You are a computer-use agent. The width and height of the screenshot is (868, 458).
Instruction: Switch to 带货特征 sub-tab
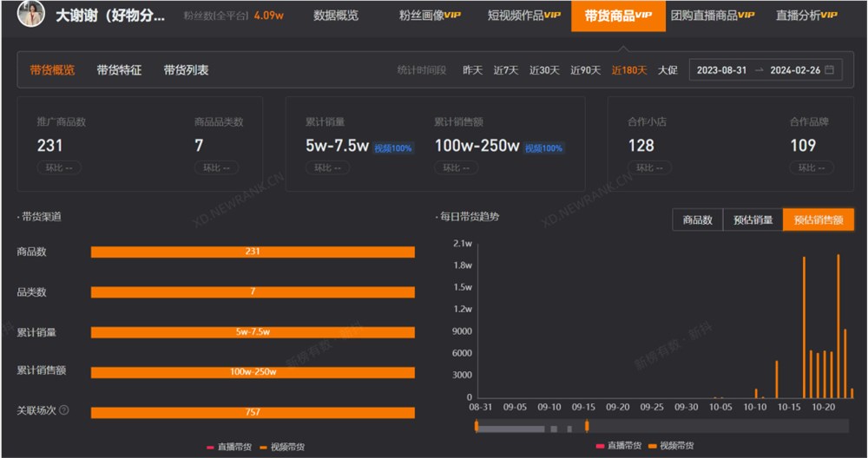coord(119,69)
